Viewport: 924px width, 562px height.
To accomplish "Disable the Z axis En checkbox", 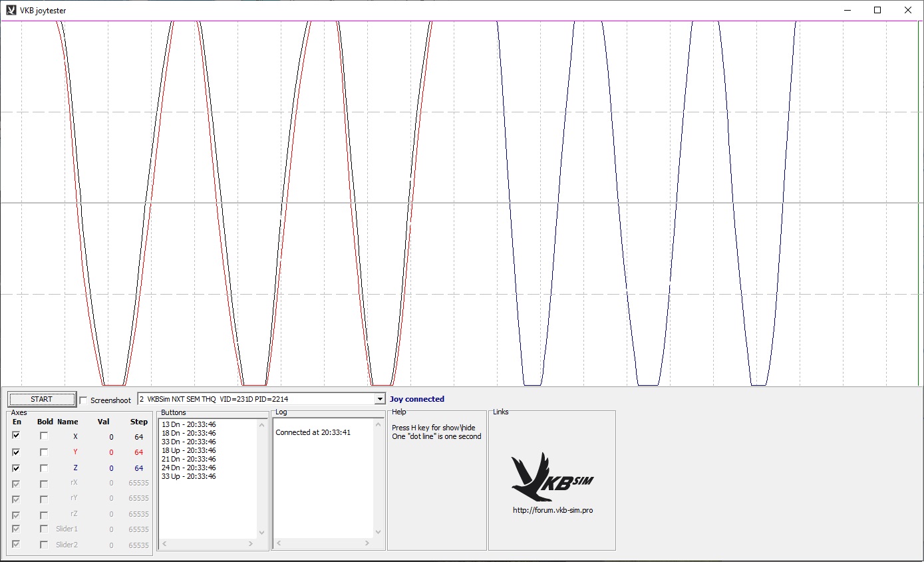I will (x=16, y=468).
